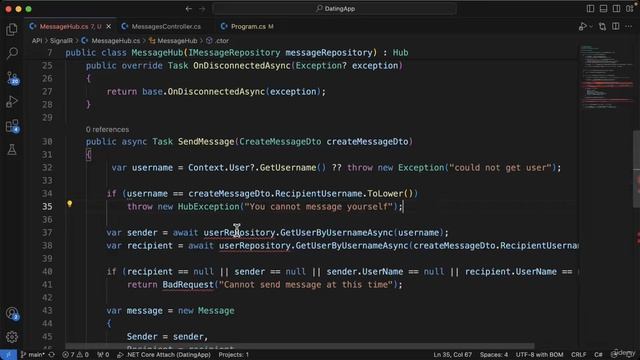The image size is (640, 360).
Task: Click the minimap code overview
Action: [607, 78]
